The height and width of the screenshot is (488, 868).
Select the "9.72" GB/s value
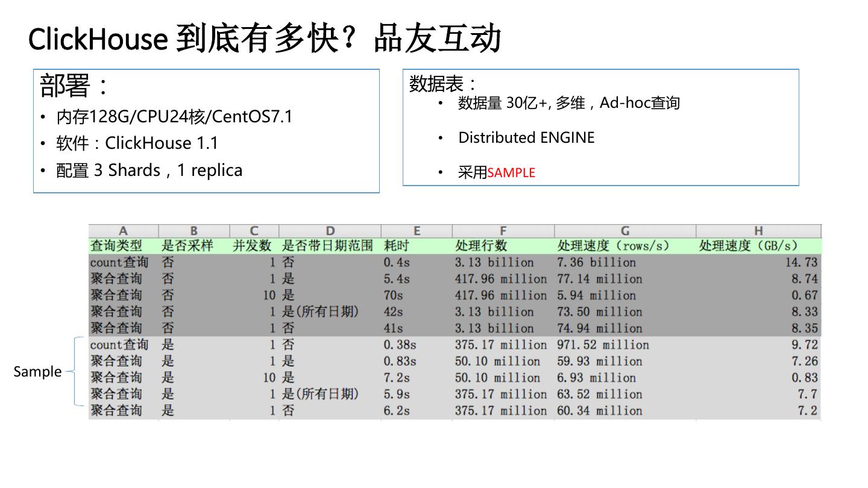tap(805, 345)
